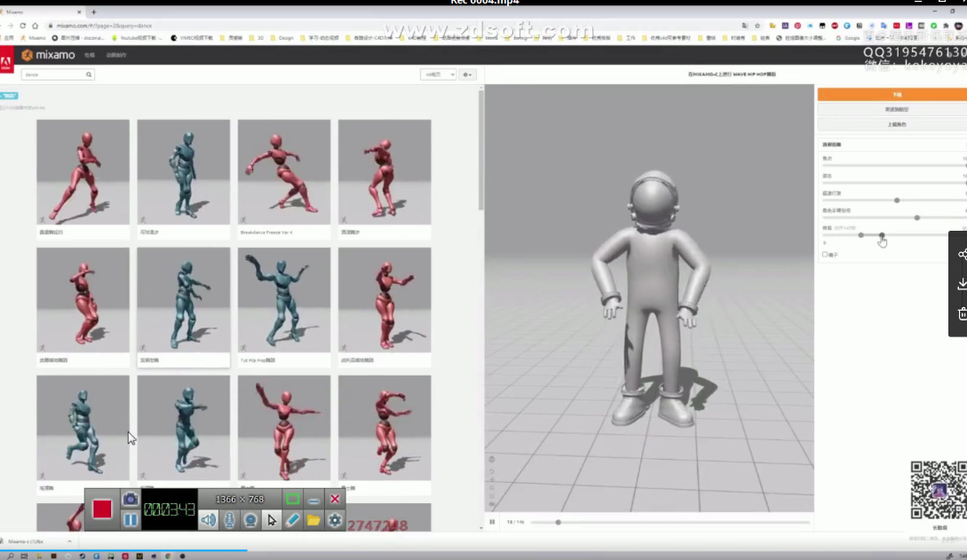Take a screenshot with the recorder camera icon
The image size is (967, 560).
[x=131, y=499]
